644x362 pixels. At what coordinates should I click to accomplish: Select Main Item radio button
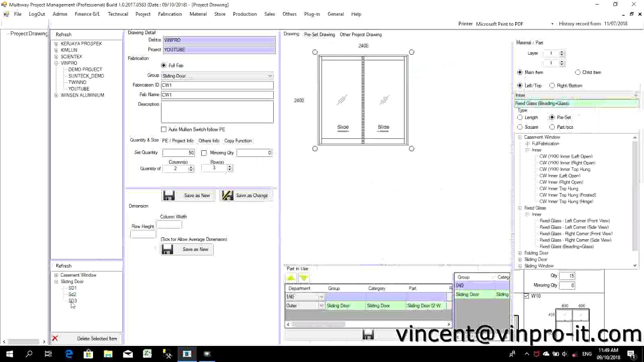pyautogui.click(x=520, y=72)
